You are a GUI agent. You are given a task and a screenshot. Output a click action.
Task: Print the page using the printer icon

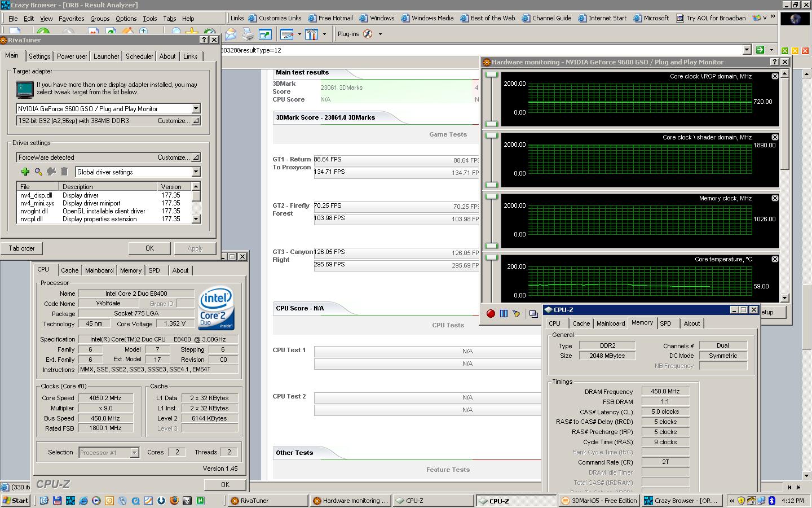(x=248, y=34)
